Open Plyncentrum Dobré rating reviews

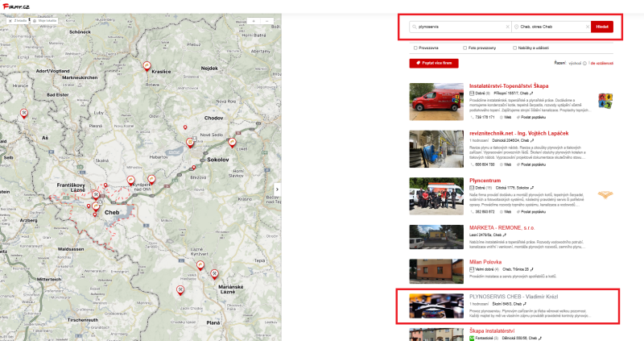480,188
